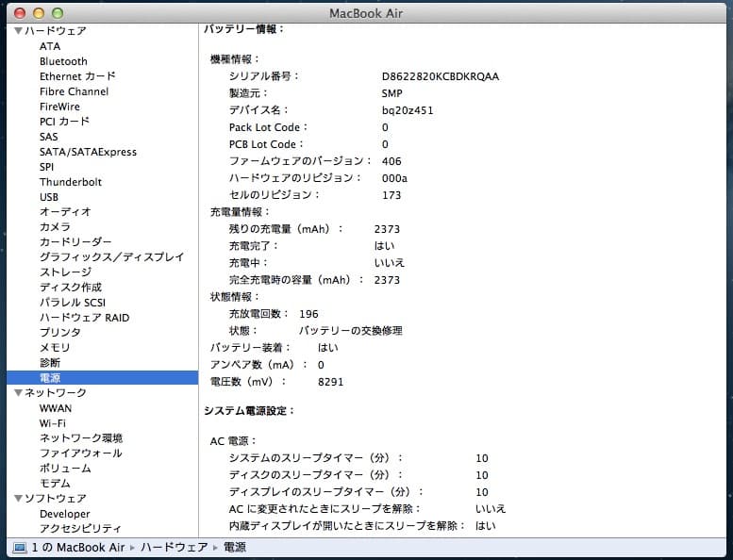Click '1 の MacBook Air' in path bar
Image resolution: width=733 pixels, height=560 pixels.
coord(78,548)
